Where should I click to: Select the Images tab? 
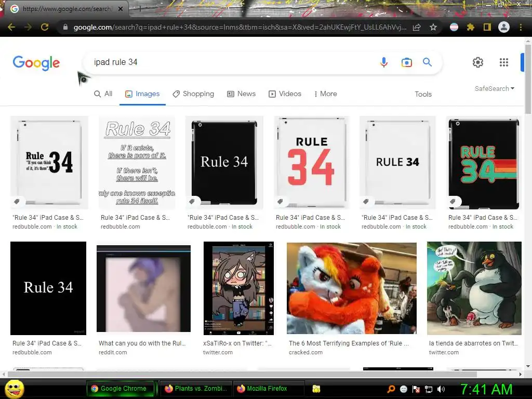142,94
